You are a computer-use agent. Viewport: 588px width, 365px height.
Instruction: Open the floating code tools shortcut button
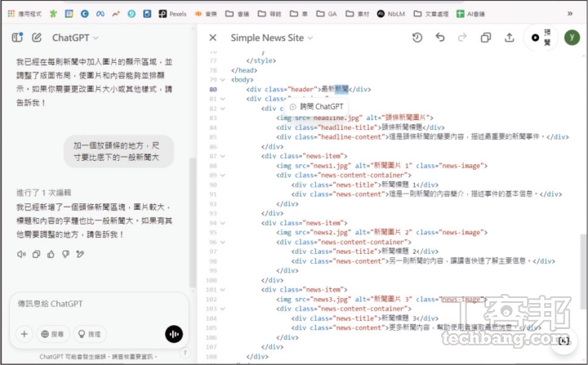pyautogui.click(x=563, y=341)
